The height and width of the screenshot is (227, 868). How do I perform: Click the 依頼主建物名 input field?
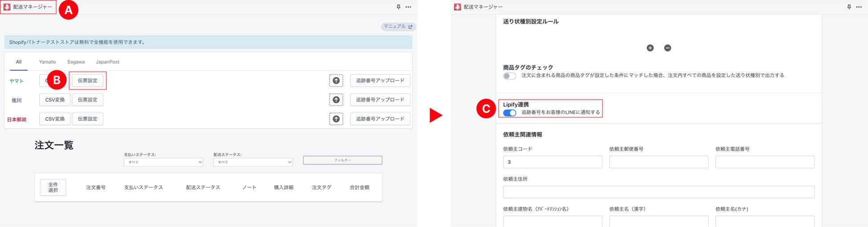tap(552, 221)
